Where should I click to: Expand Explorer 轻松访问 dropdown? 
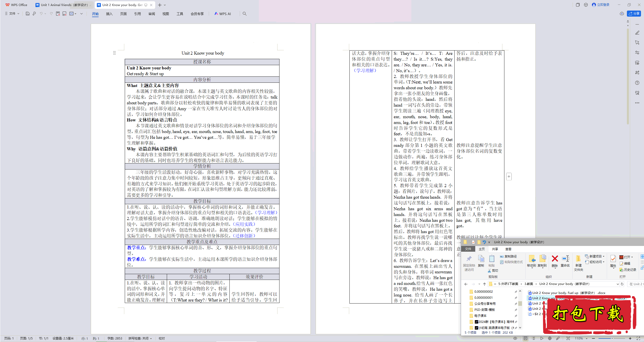coord(595,262)
